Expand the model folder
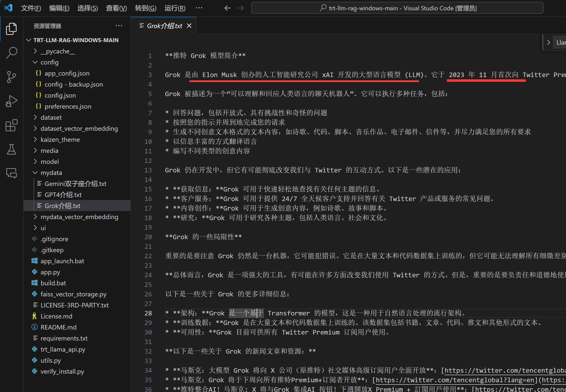The height and width of the screenshot is (392, 566). pyautogui.click(x=77, y=162)
